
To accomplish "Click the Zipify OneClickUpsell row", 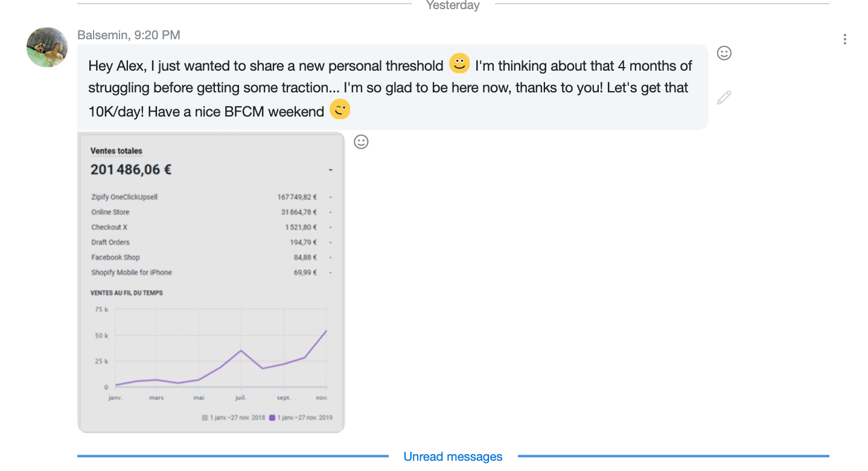I will tap(124, 197).
